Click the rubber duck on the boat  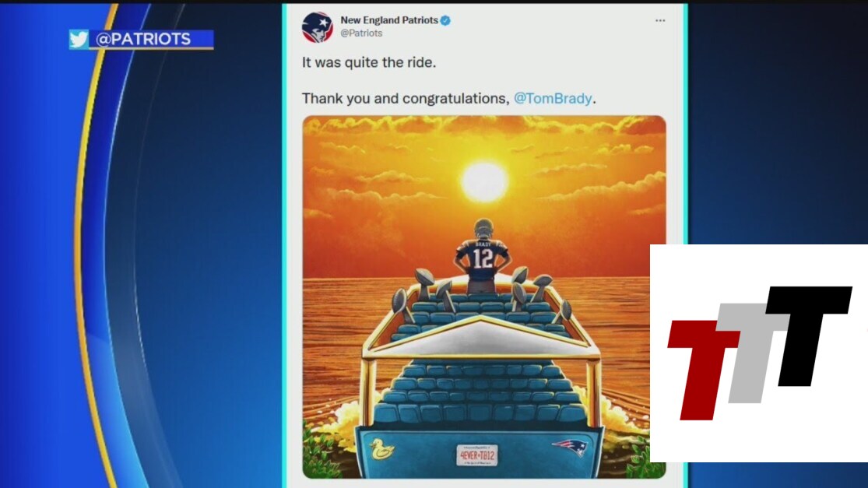coord(381,449)
